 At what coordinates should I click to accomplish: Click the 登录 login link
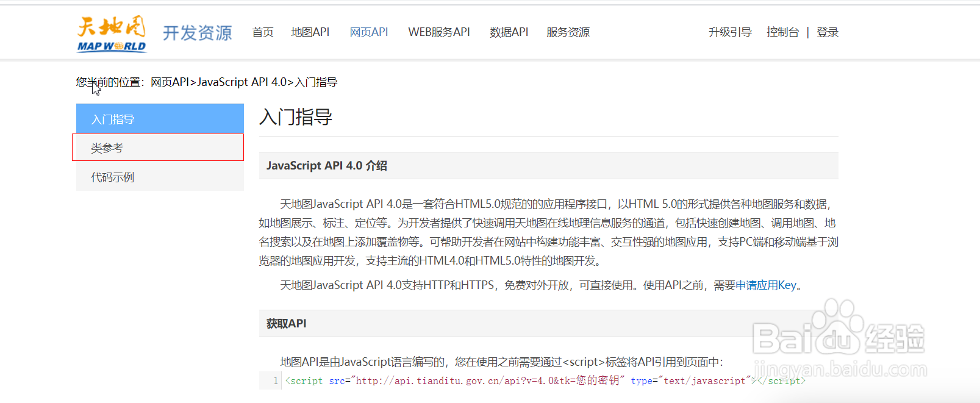(828, 32)
